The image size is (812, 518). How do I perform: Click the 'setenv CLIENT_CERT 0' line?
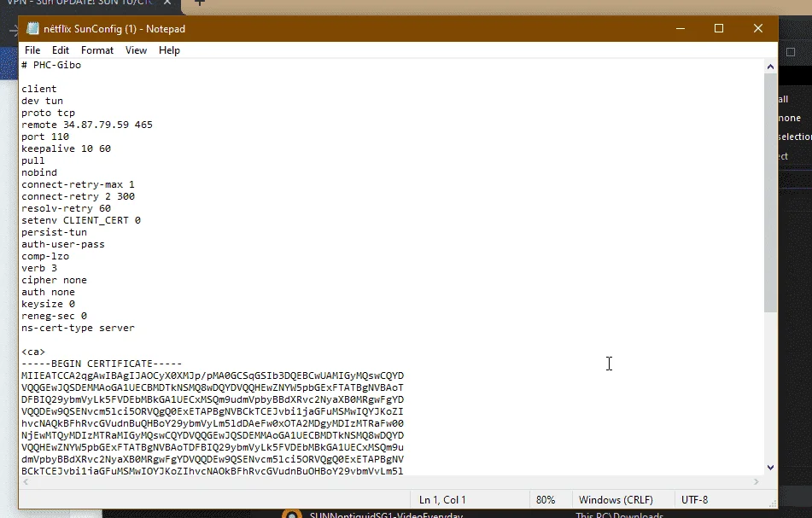(81, 220)
